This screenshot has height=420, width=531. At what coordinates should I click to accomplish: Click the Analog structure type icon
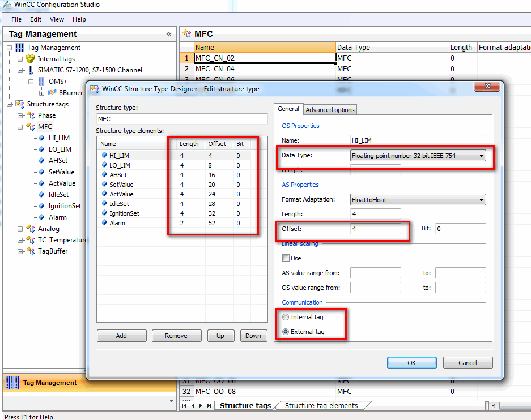pyautogui.click(x=31, y=229)
